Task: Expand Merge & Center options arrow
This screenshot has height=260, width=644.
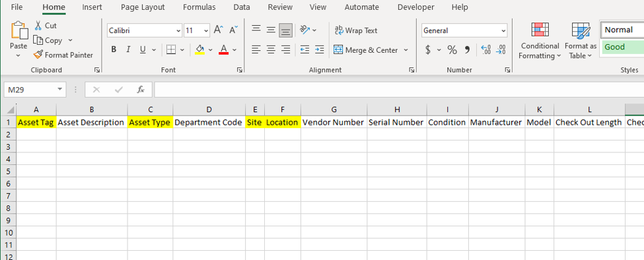Action: pyautogui.click(x=406, y=50)
